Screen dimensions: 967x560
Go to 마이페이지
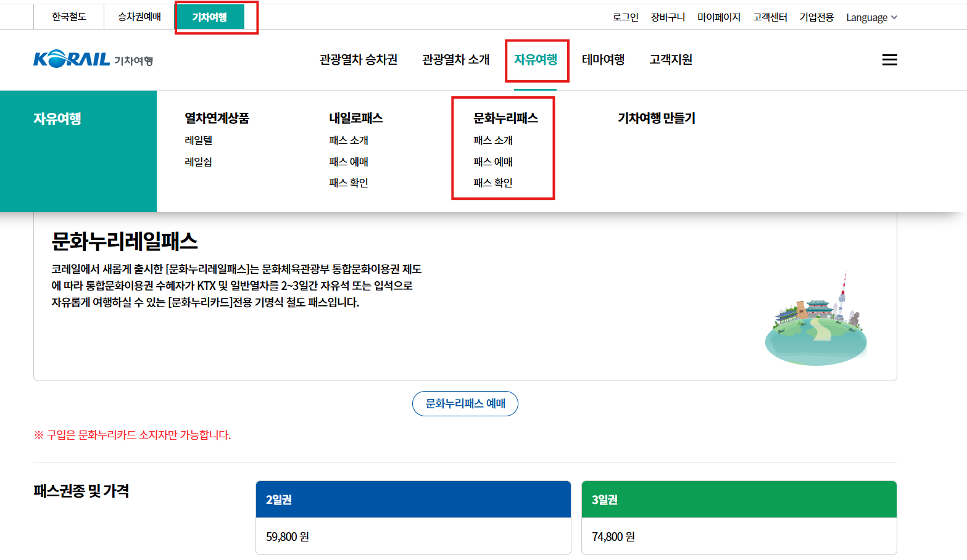(719, 17)
